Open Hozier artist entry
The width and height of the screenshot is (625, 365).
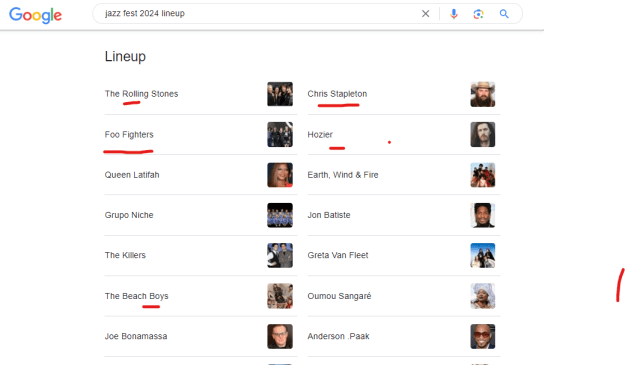pos(404,135)
